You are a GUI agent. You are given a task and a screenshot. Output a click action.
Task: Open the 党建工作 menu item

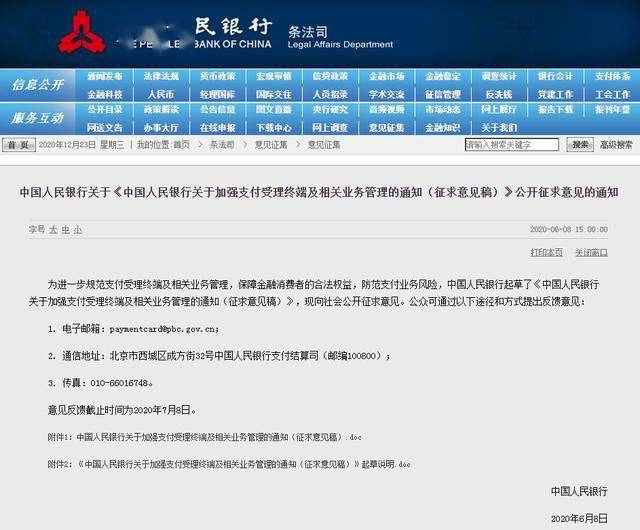(x=555, y=94)
